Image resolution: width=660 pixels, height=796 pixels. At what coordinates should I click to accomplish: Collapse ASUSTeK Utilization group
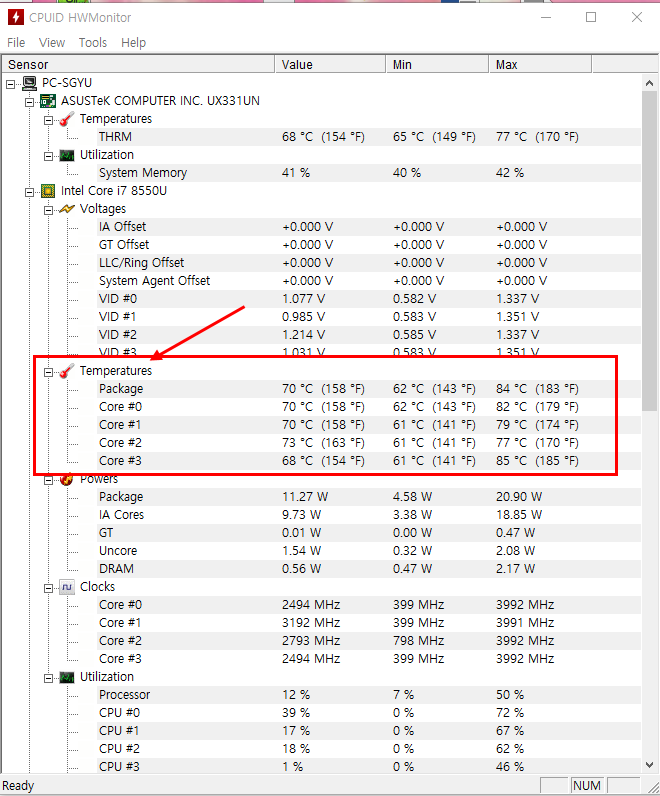click(48, 156)
